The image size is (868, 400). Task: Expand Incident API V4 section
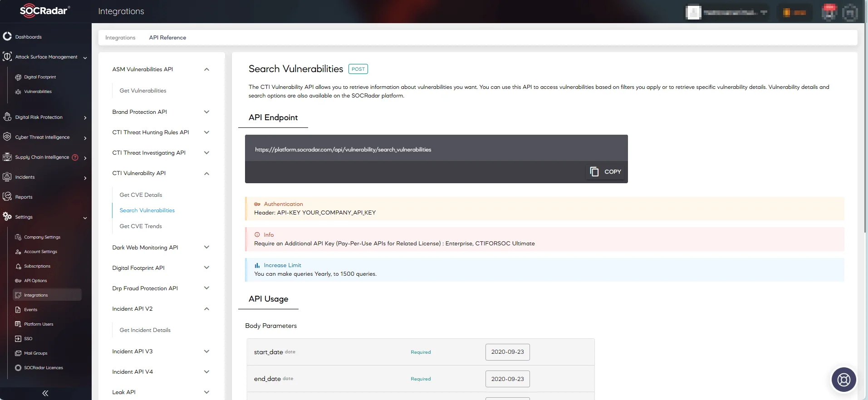(x=206, y=372)
